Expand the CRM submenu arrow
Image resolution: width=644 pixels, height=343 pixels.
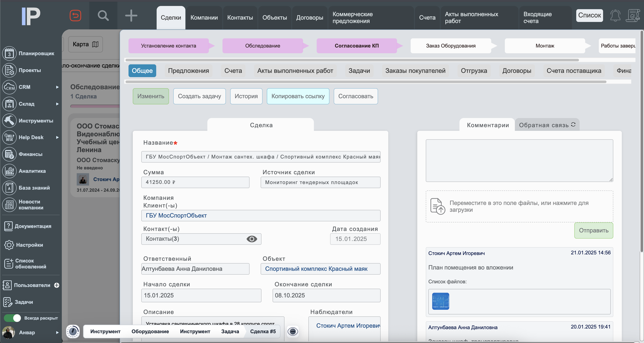57,87
